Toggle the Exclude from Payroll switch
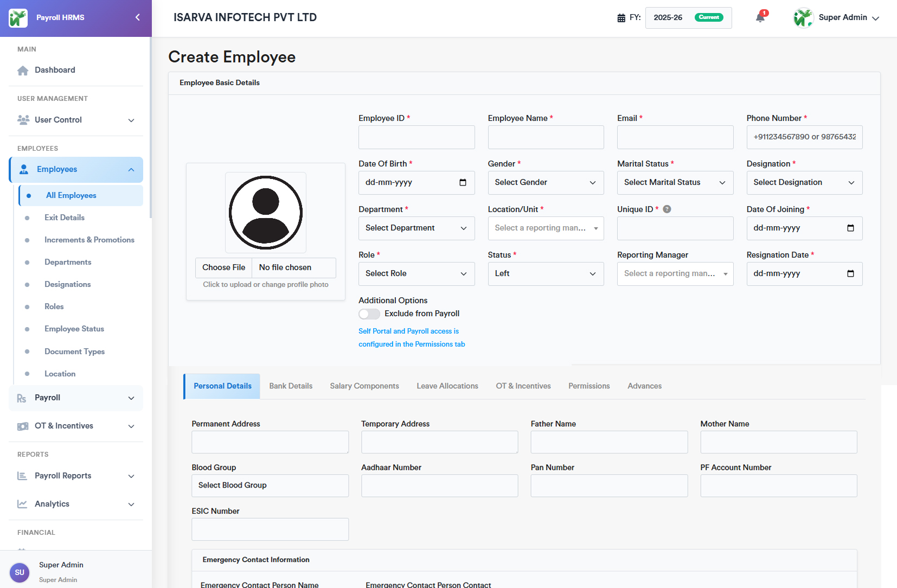The width and height of the screenshot is (897, 588). coord(369,314)
